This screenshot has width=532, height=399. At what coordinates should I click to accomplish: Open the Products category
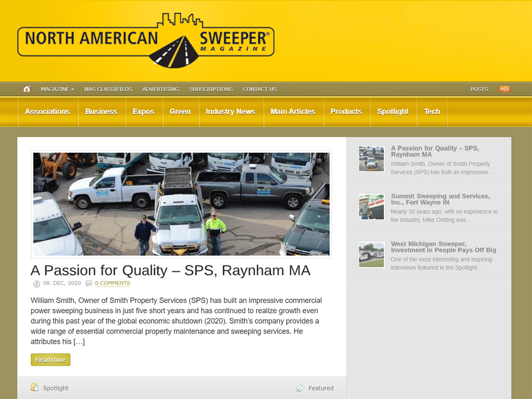click(346, 112)
